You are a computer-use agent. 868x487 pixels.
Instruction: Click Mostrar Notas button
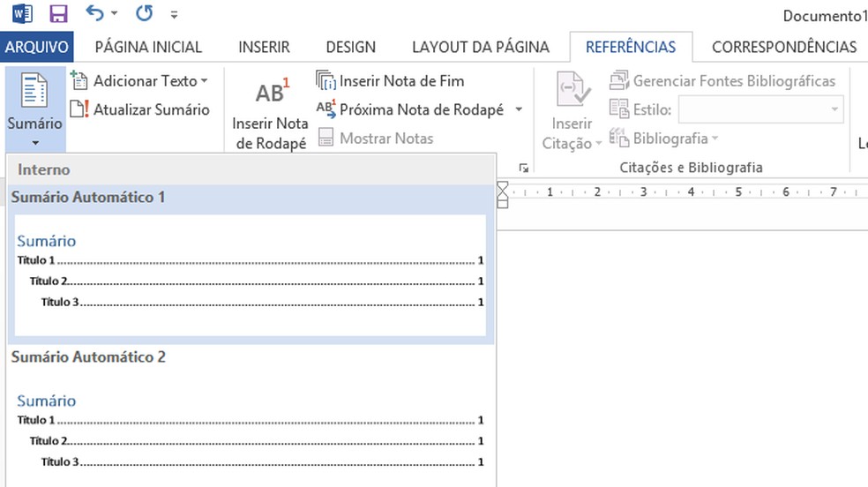click(x=376, y=138)
